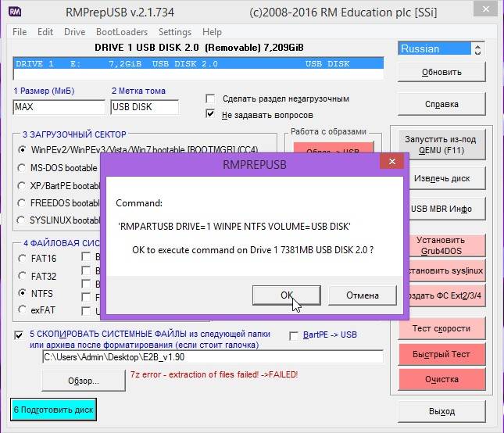Step the Russian language selector spinner
504x433 pixels.
477,49
